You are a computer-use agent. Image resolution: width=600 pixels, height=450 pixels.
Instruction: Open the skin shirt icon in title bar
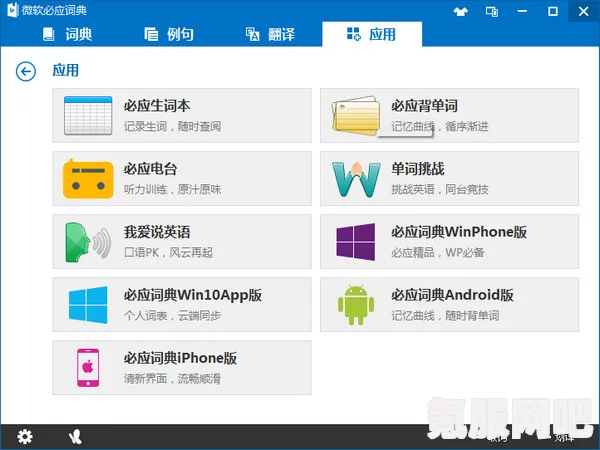461,11
